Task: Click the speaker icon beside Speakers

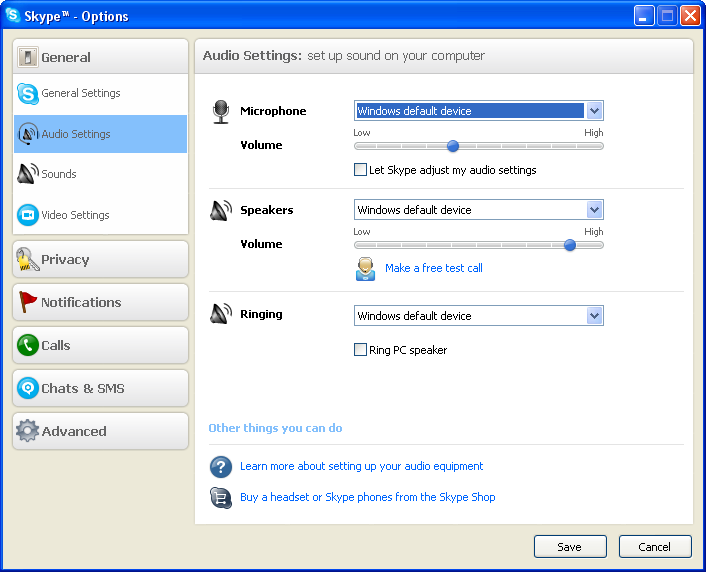Action: pyautogui.click(x=221, y=210)
